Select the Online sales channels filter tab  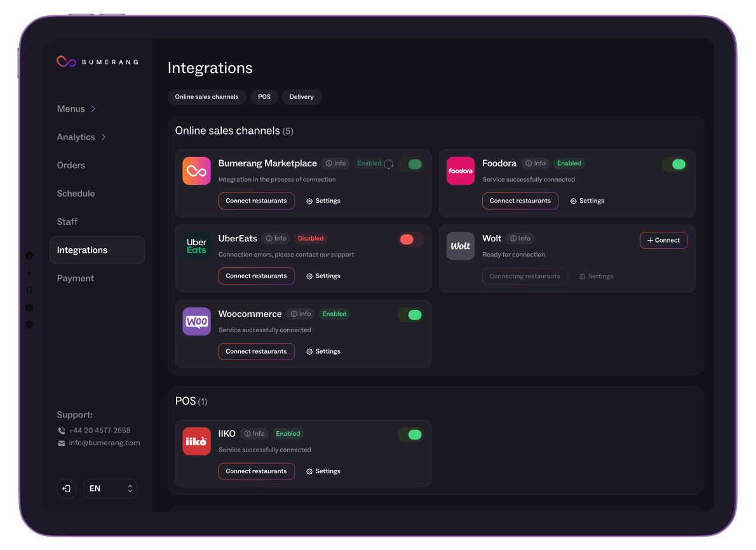(x=207, y=97)
